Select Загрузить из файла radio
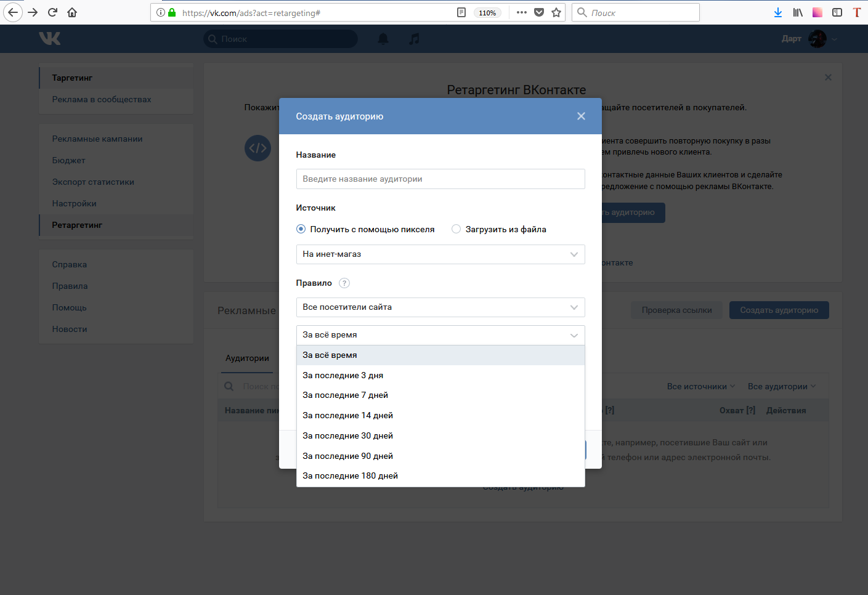This screenshot has height=595, width=868. tap(456, 229)
